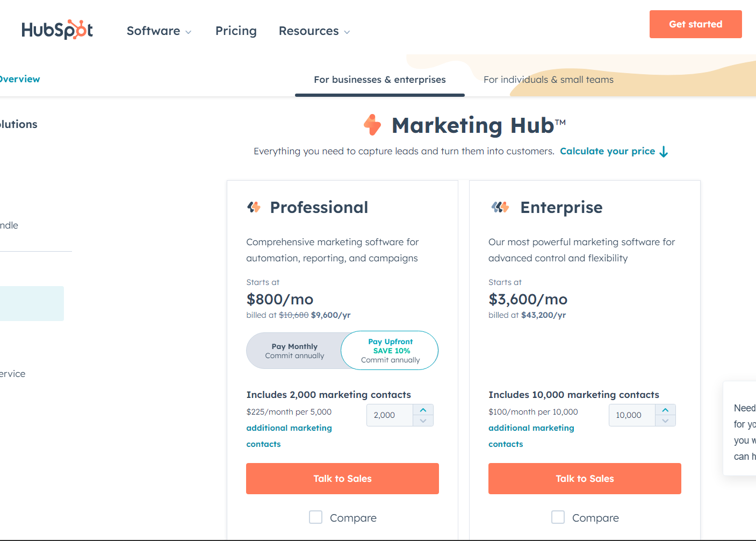Click the Professional plan heading
756x541 pixels.
[x=319, y=207]
